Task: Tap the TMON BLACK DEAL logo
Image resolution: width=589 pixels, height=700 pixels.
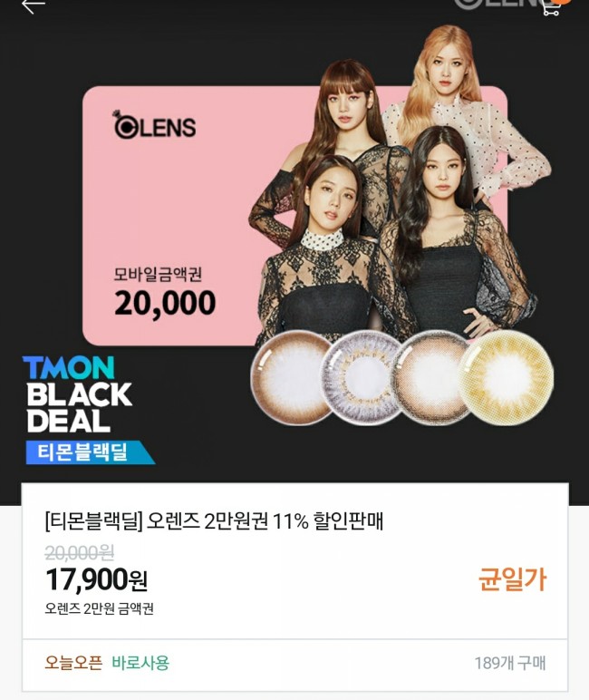Action: point(78,394)
